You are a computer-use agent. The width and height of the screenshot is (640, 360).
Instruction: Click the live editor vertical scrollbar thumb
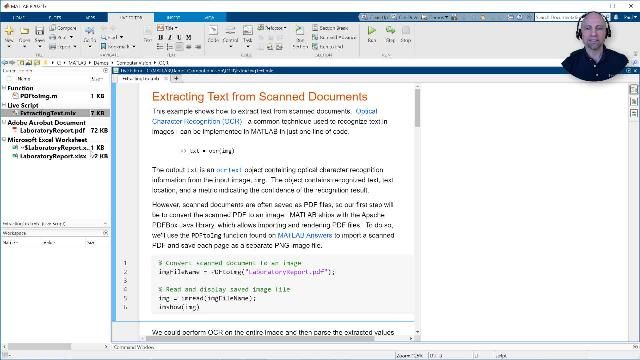[417, 108]
